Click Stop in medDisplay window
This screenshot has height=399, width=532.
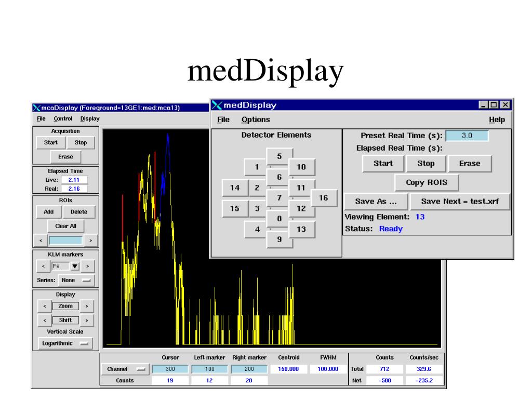pos(426,164)
